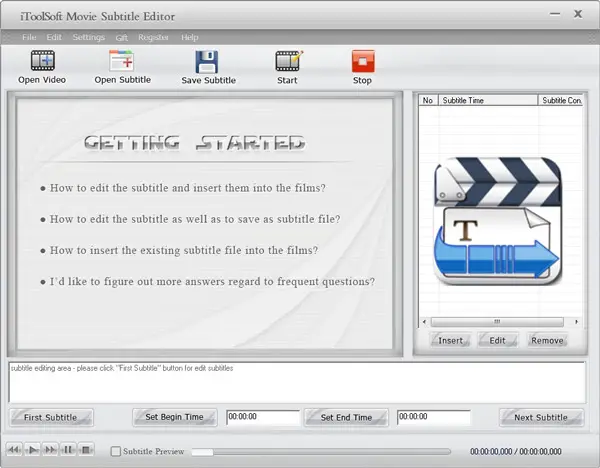Play the video with the play button
The image size is (600, 468).
point(33,450)
